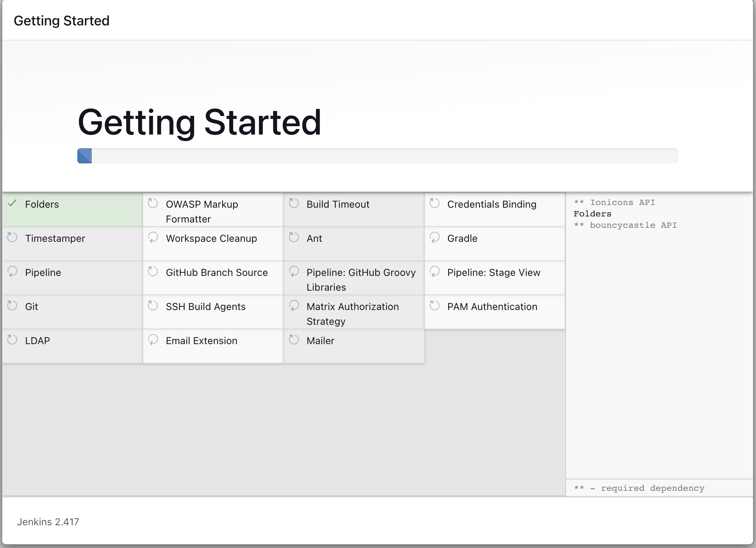Image resolution: width=756 pixels, height=548 pixels.
Task: Click the Matrix Authorization Strategy plugin cell
Action: (353, 313)
